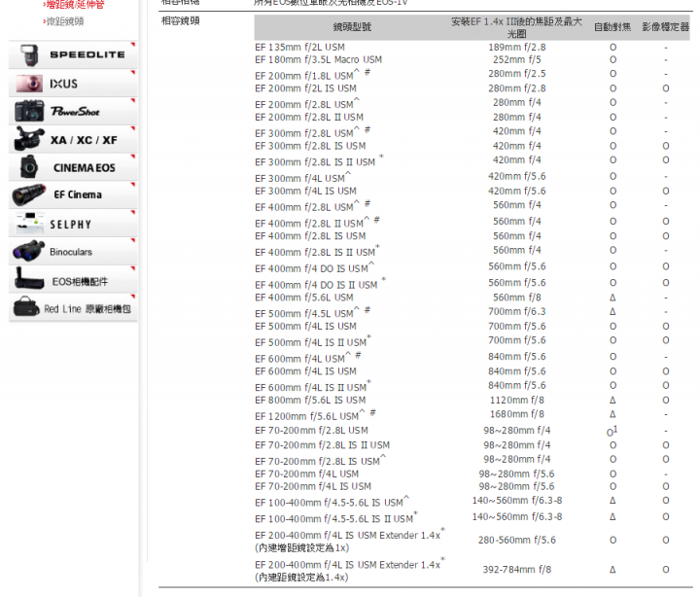Select the 252mm f/5 value

(516, 59)
